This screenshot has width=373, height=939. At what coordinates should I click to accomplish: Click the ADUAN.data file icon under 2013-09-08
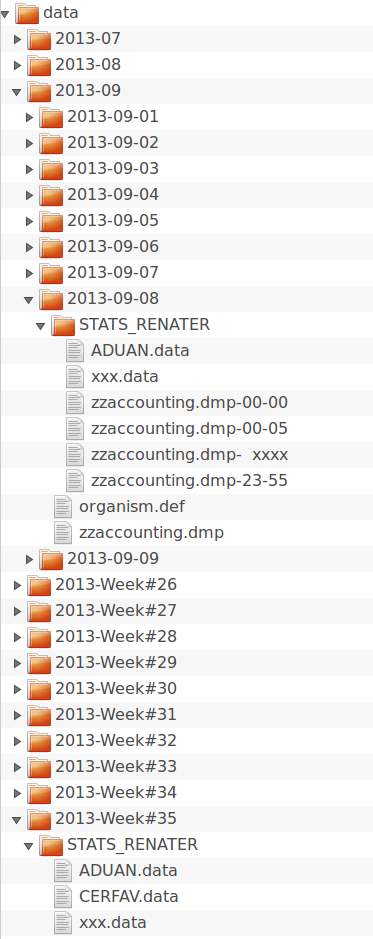(75, 350)
